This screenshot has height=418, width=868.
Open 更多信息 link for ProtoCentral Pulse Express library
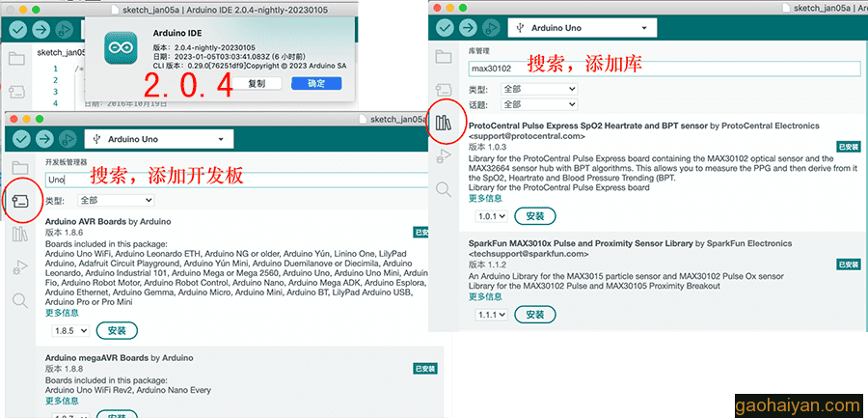pos(485,198)
